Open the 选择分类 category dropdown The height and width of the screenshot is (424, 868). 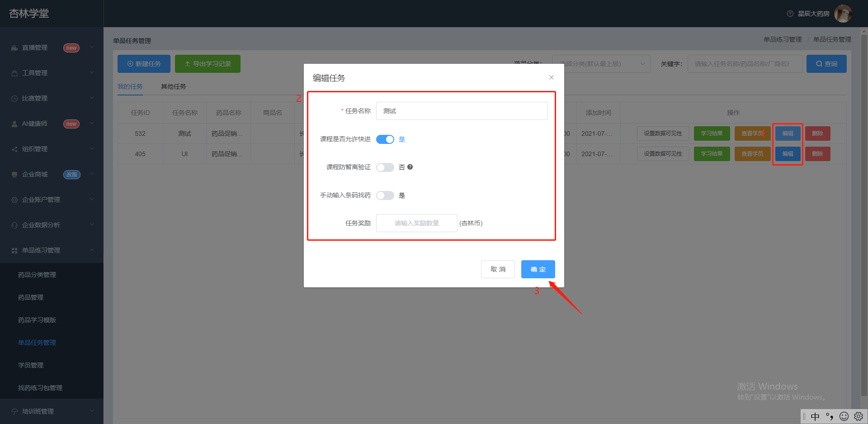601,64
